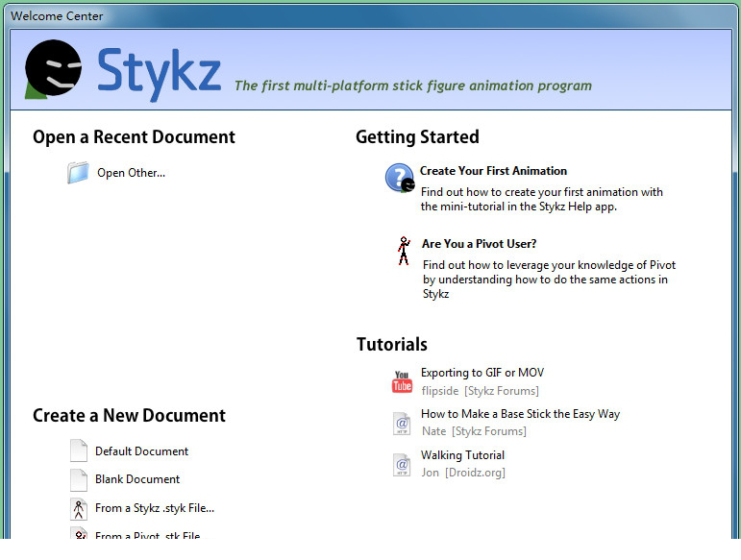Click the Blank Document page icon
741x560 pixels.
(79, 479)
